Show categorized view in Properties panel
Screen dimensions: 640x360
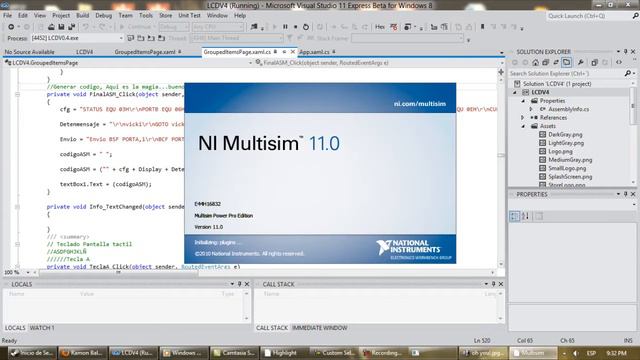(x=515, y=216)
